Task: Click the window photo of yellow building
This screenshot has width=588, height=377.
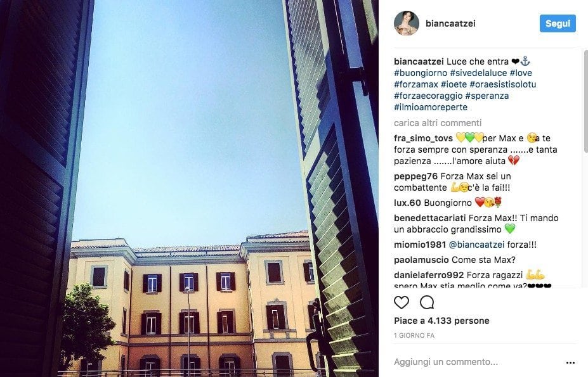Action: pyautogui.click(x=189, y=189)
